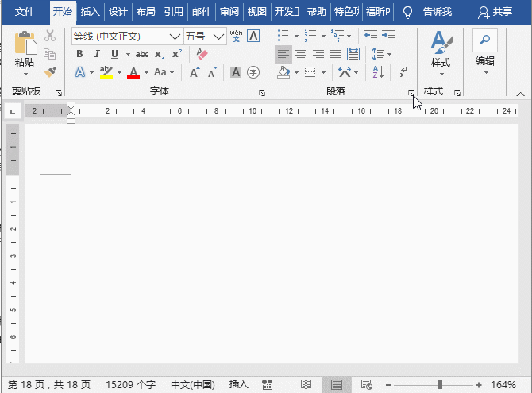Image resolution: width=532 pixels, height=393 pixels.
Task: Justify the paragraph text
Action: pos(336,54)
